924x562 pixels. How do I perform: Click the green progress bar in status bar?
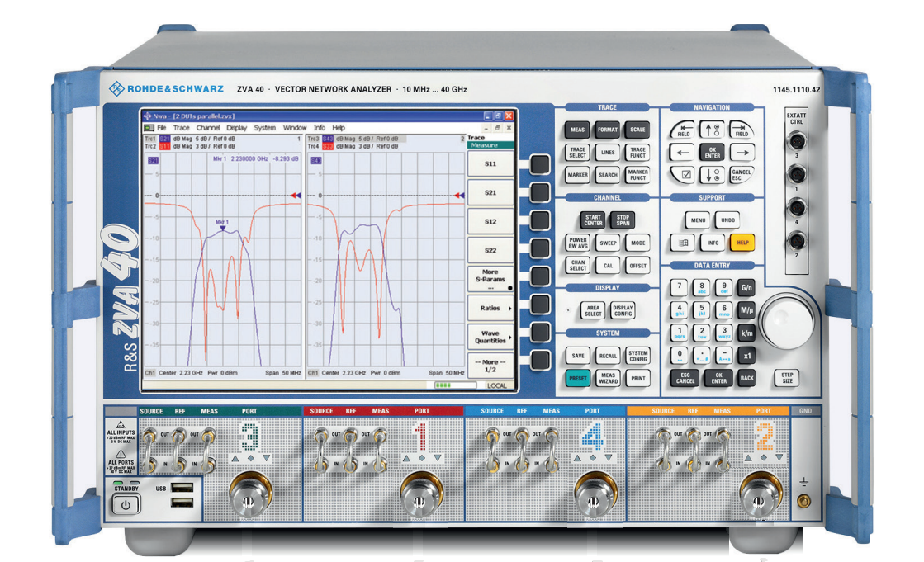[x=455, y=385]
